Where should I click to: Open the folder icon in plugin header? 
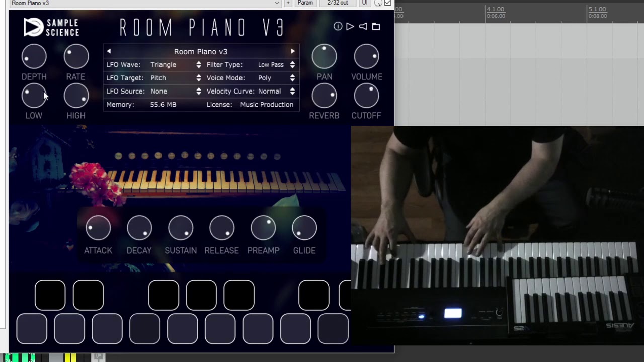click(376, 26)
